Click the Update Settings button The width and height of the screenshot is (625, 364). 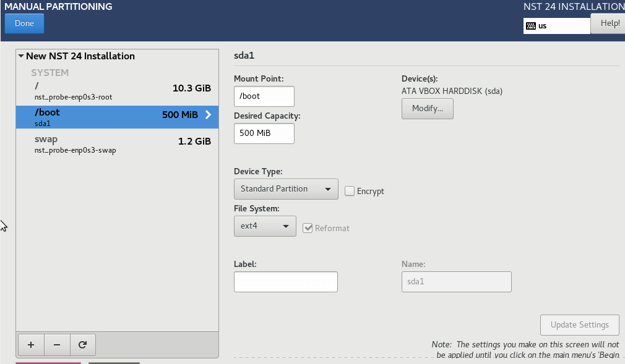click(x=579, y=325)
